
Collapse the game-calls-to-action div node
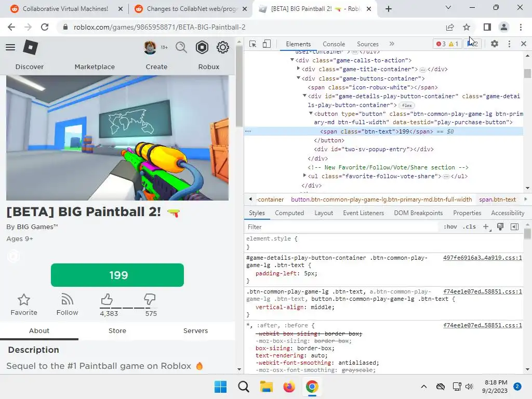pos(292,60)
